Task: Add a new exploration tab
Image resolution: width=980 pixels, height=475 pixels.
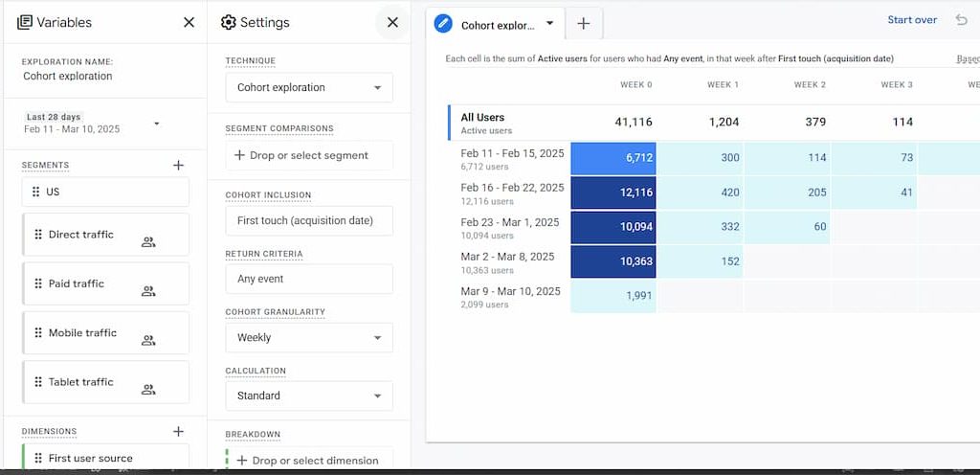Action: pos(583,24)
